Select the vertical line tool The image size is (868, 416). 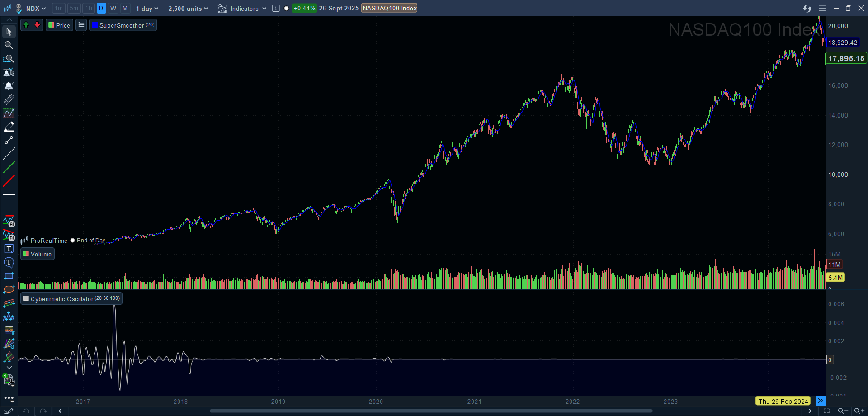pos(9,208)
